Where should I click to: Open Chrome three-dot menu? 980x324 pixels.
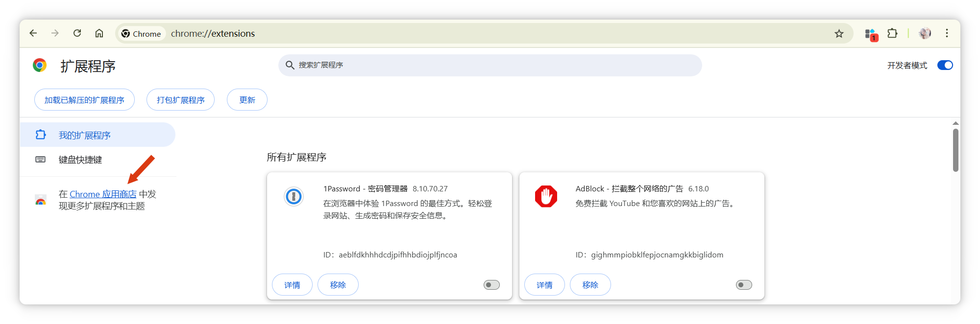pos(947,33)
